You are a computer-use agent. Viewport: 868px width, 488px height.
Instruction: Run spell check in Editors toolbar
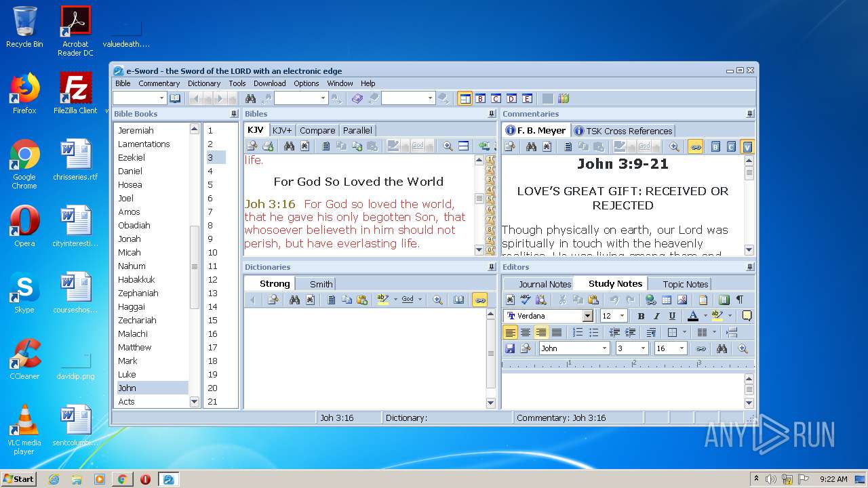pyautogui.click(x=526, y=300)
